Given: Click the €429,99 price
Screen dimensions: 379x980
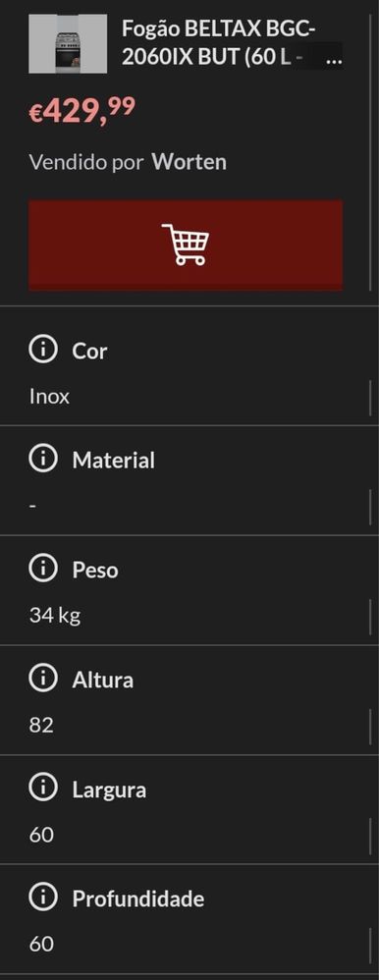Looking at the screenshot, I should pos(81,111).
